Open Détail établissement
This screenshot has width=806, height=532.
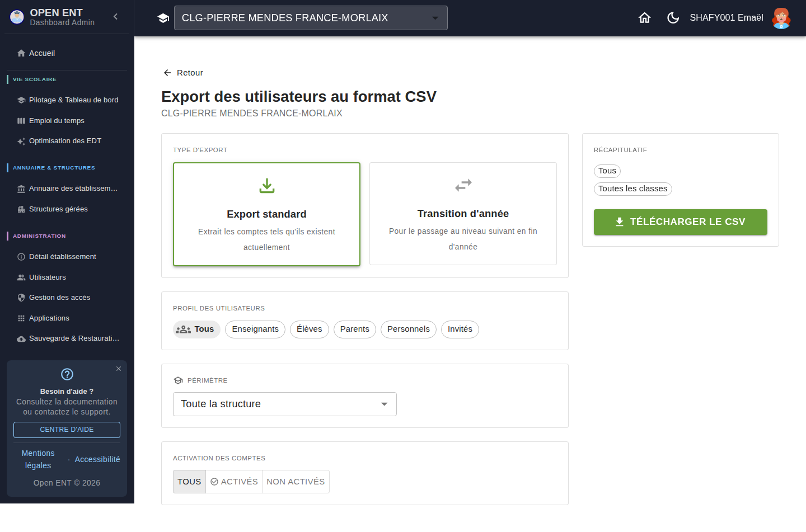tap(67, 257)
